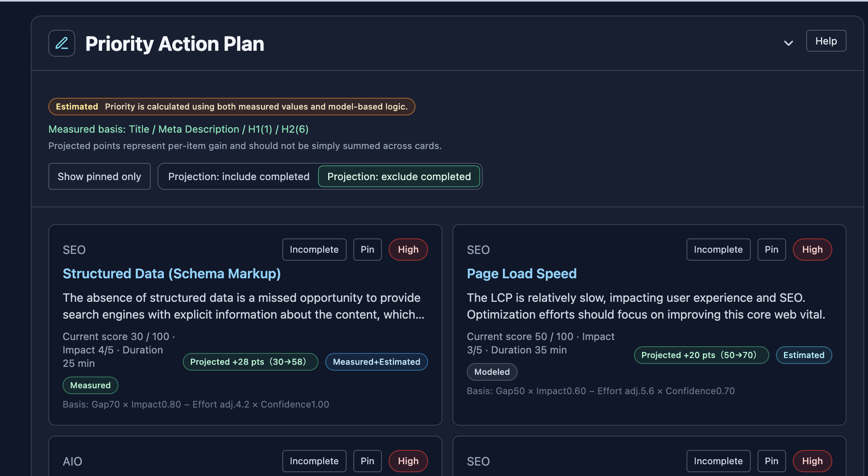Click the Measured+Estimated badge

coord(376,361)
